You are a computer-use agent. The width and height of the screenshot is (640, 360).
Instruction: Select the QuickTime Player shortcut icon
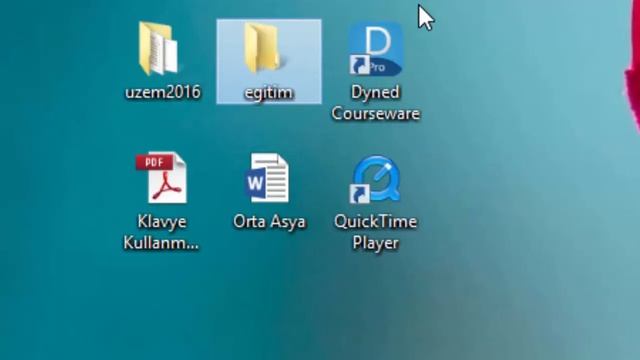(x=375, y=179)
